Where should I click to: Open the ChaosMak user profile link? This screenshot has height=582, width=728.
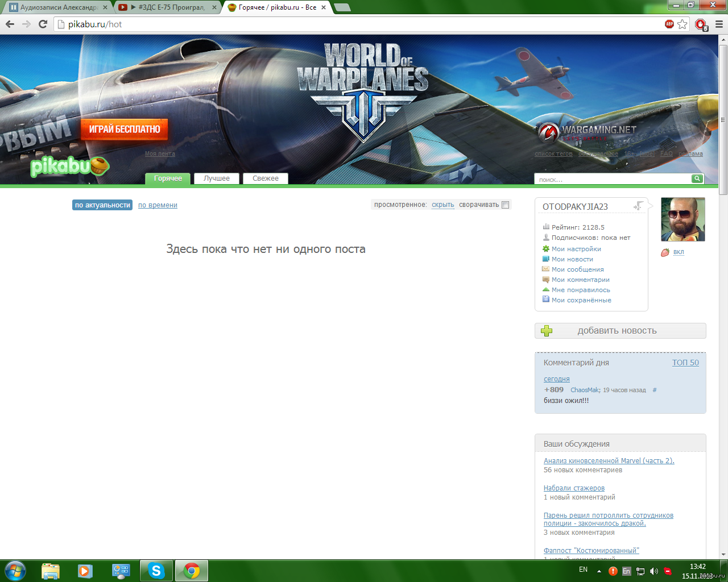click(585, 390)
